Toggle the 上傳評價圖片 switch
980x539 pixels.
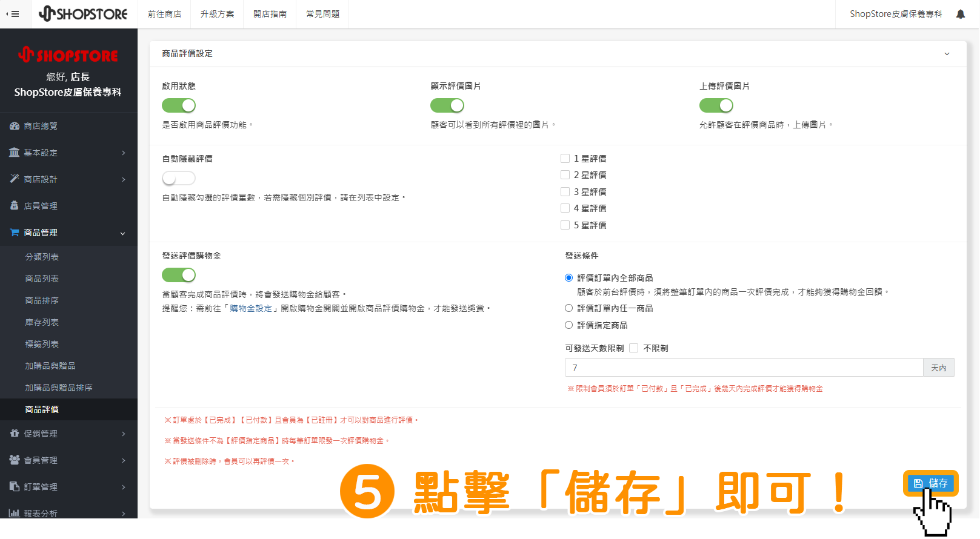coord(716,105)
